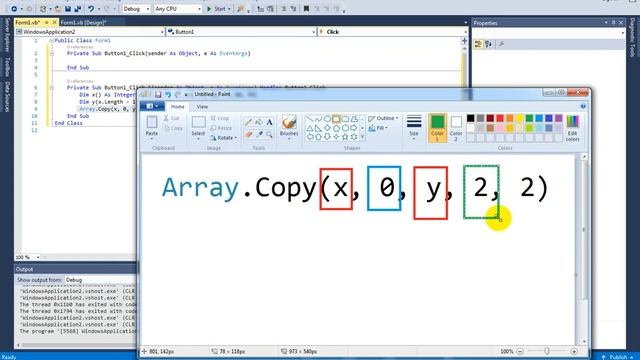Open the Size dropdown in Paint

click(x=413, y=128)
